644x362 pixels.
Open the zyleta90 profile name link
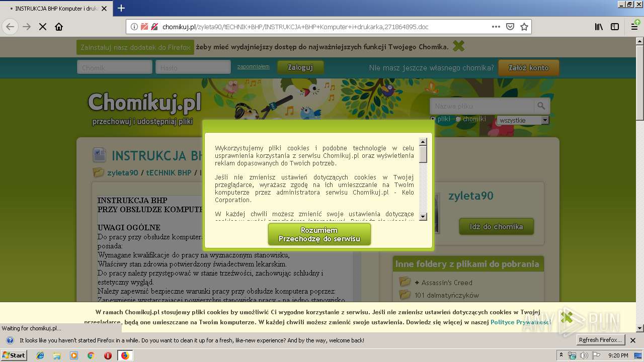click(x=471, y=196)
